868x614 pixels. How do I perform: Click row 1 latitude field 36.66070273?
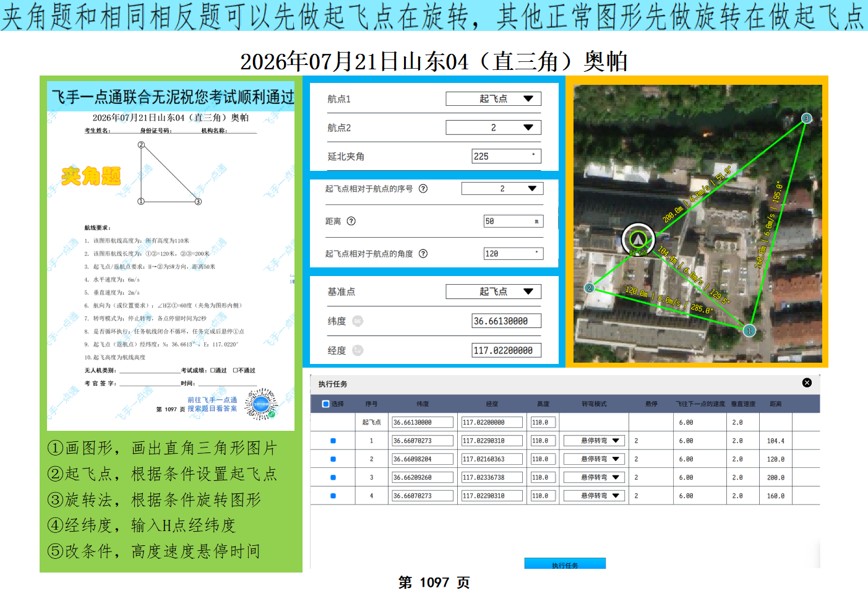coord(423,441)
